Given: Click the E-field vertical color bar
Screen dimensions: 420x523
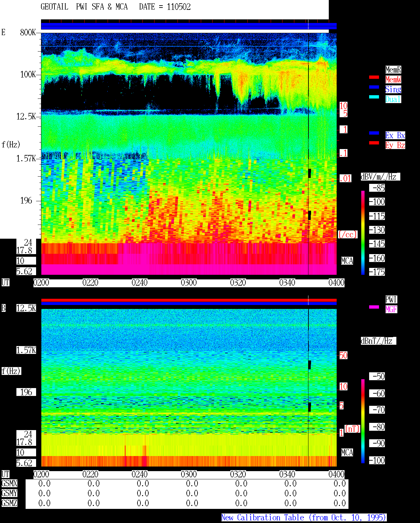Looking at the screenshot, I should (x=363, y=232).
